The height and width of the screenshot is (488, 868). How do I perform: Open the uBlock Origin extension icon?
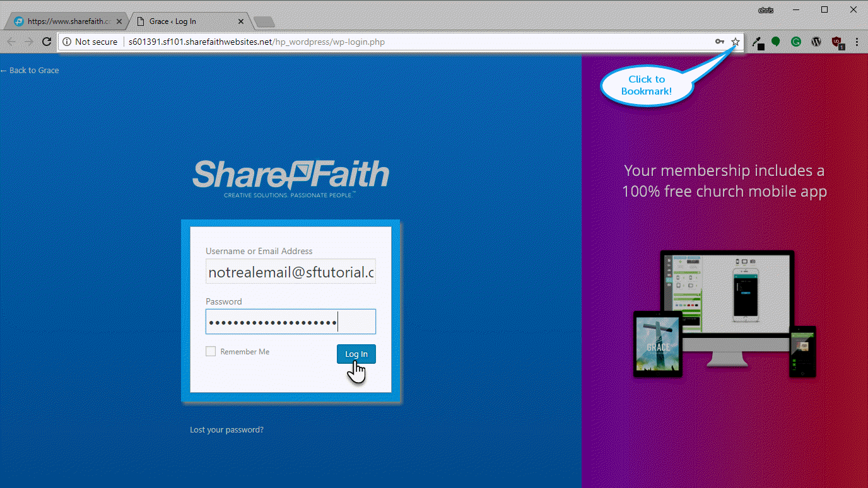837,42
